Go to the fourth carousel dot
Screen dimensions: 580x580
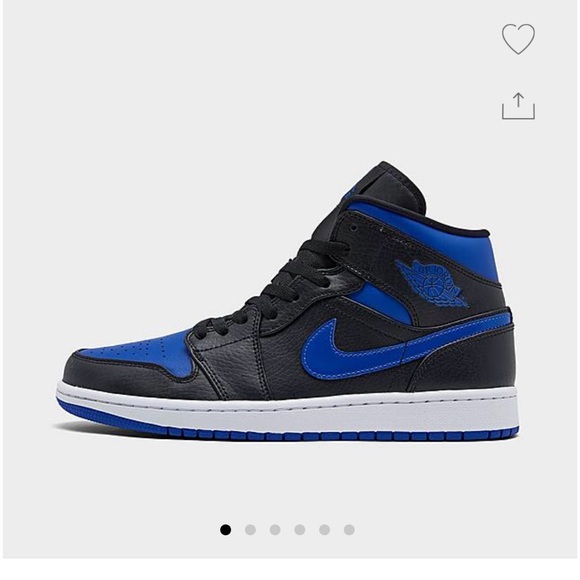click(300, 530)
